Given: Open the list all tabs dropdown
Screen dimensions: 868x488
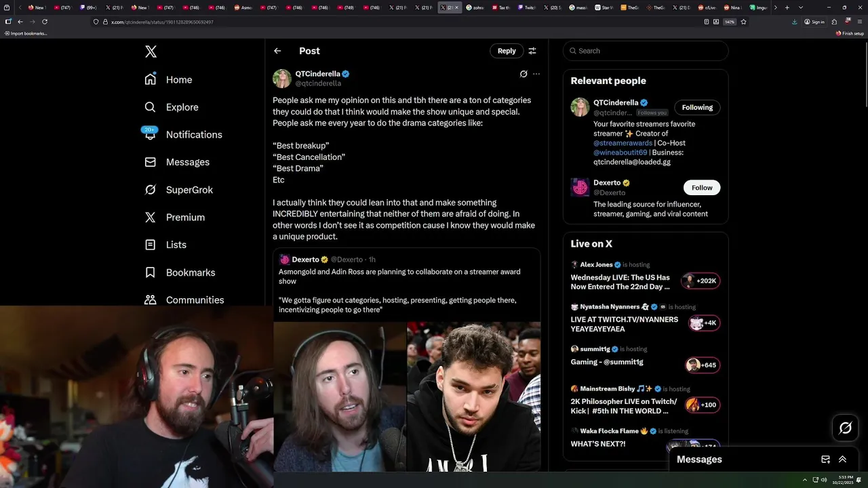Looking at the screenshot, I should click(x=801, y=7).
